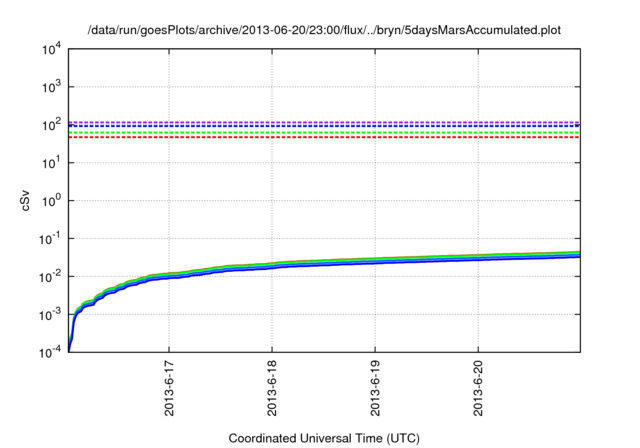
Task: Click the 2013-6-19 date label
Action: coord(375,388)
